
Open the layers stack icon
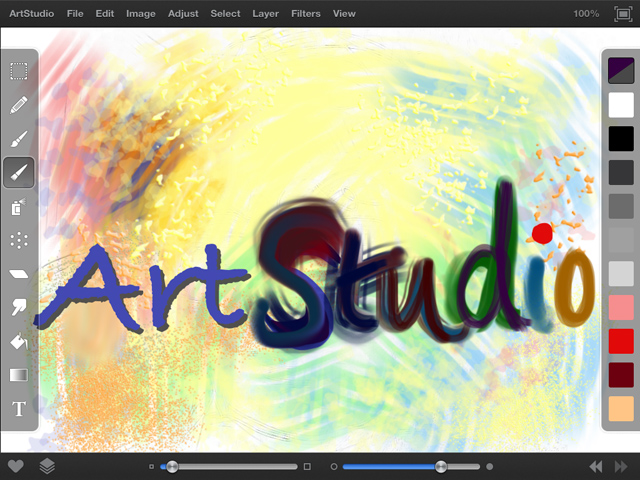point(47,466)
